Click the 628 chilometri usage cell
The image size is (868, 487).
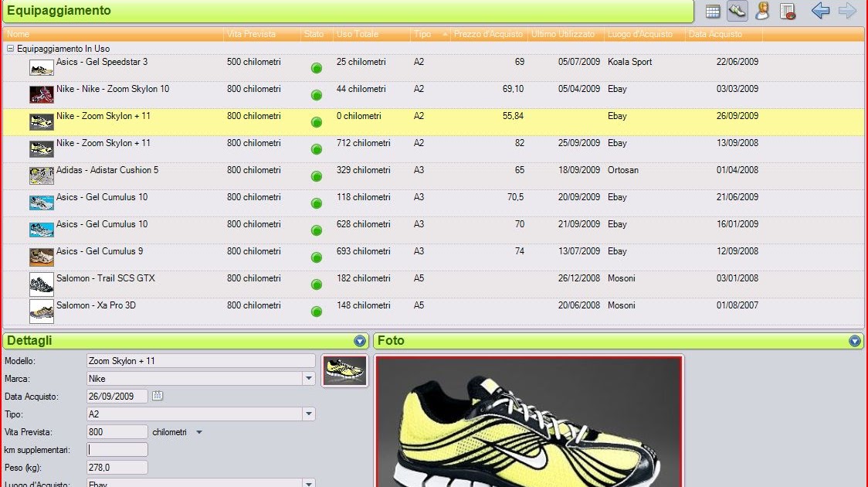(x=363, y=224)
